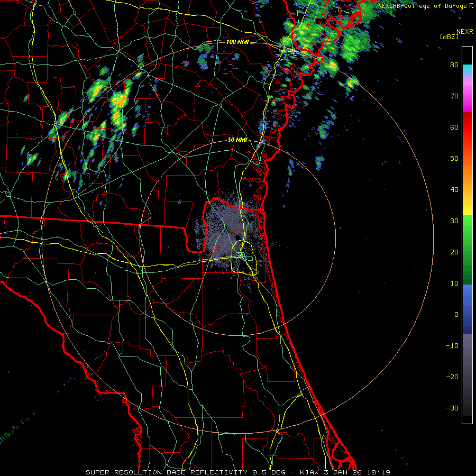
Task: Click the 50 value on dBZ scale
Action: [x=454, y=159]
